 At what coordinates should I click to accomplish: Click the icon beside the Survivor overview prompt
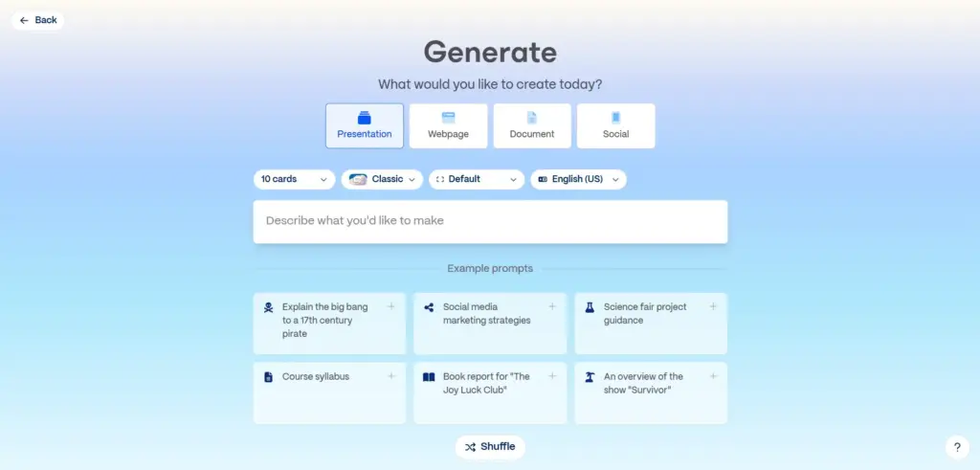click(590, 377)
